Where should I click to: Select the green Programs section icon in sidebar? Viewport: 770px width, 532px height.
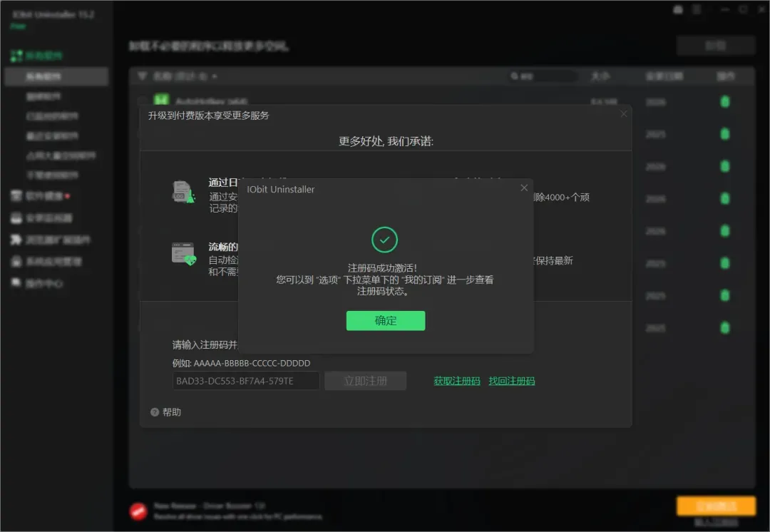pos(16,56)
